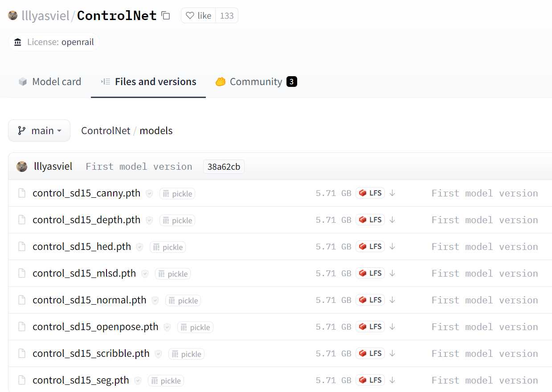The width and height of the screenshot is (552, 392).
Task: Select the Files and versions tab
Action: [x=148, y=82]
